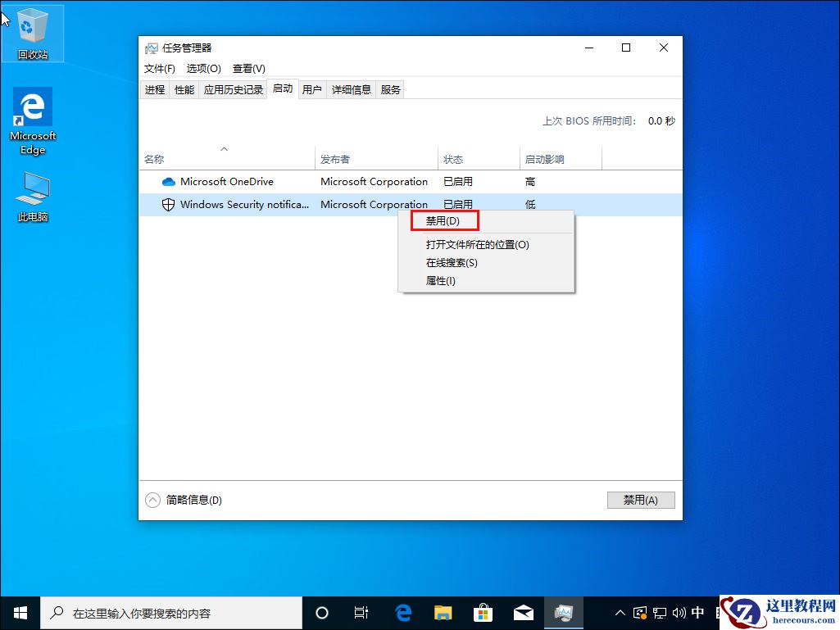Open the 此电脑 desktop icon
840x630 pixels.
(x=32, y=194)
